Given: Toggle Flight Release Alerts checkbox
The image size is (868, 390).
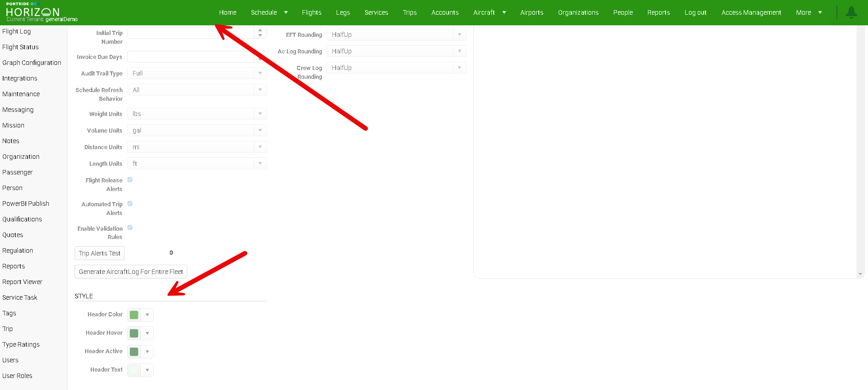Looking at the screenshot, I should click(130, 180).
